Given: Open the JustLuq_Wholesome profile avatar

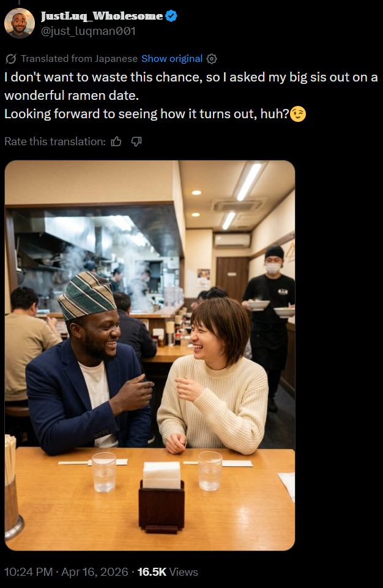Looking at the screenshot, I should 20,23.
